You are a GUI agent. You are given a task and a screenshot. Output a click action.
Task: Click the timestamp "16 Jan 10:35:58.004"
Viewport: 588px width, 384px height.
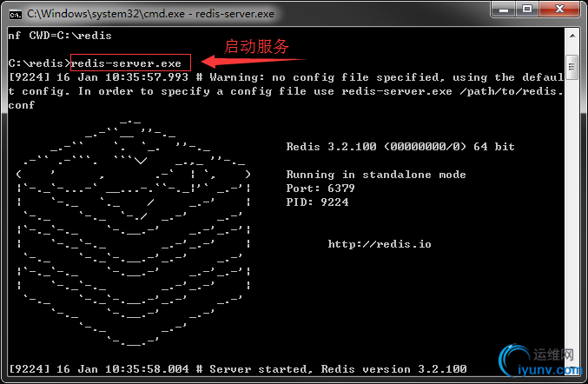pyautogui.click(x=122, y=369)
